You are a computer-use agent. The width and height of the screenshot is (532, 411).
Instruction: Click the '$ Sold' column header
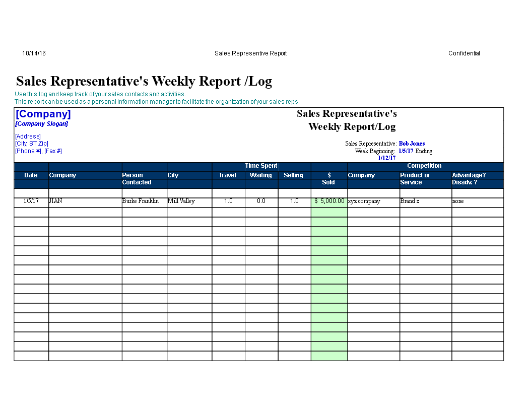(328, 179)
